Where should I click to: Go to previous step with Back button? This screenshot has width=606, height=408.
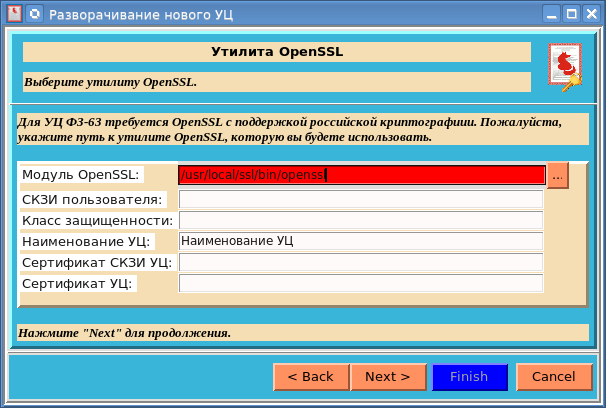point(311,377)
